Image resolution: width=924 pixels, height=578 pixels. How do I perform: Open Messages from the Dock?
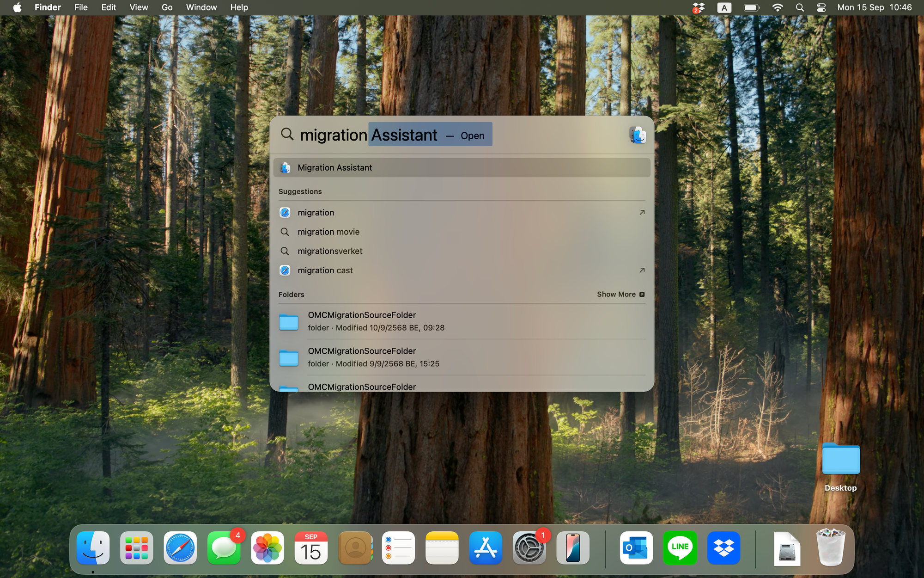click(x=224, y=548)
